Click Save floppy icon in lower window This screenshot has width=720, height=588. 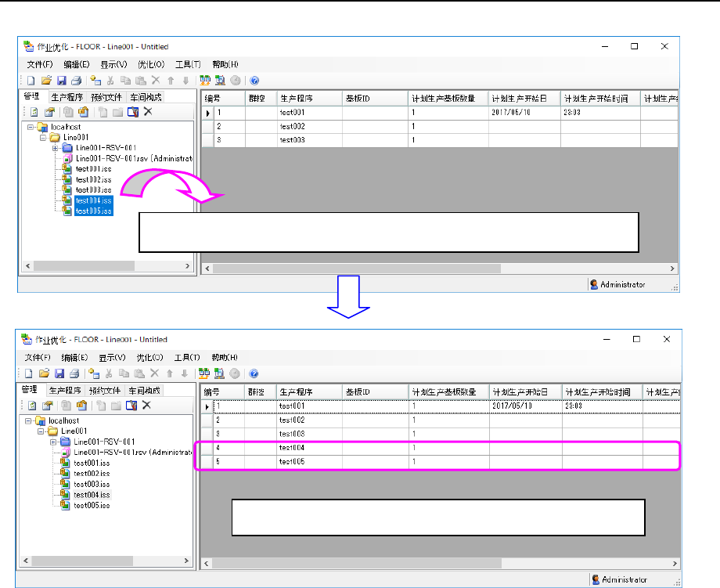pos(59,373)
